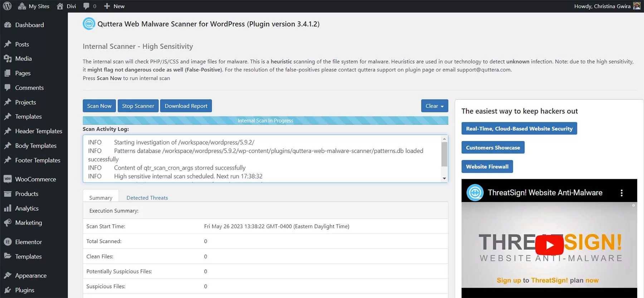Click the 'Total Scanned:' row label
Image resolution: width=644 pixels, height=298 pixels.
[x=104, y=241]
